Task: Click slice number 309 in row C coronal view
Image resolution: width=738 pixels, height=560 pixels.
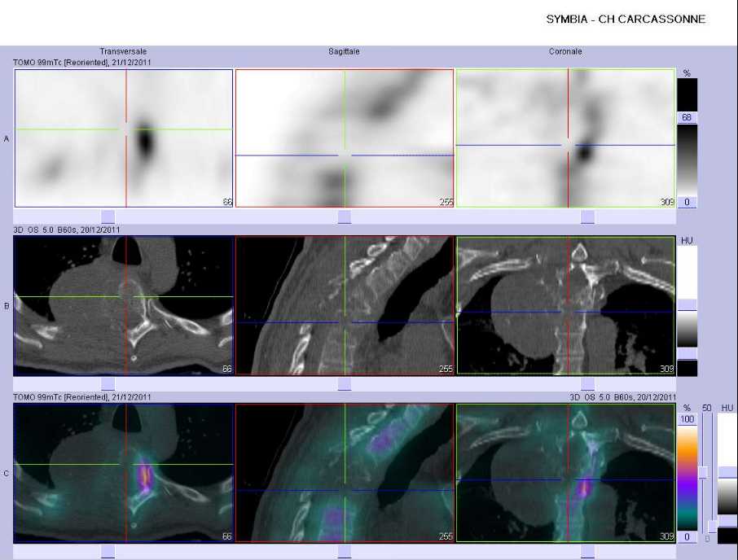Action: 667,536
